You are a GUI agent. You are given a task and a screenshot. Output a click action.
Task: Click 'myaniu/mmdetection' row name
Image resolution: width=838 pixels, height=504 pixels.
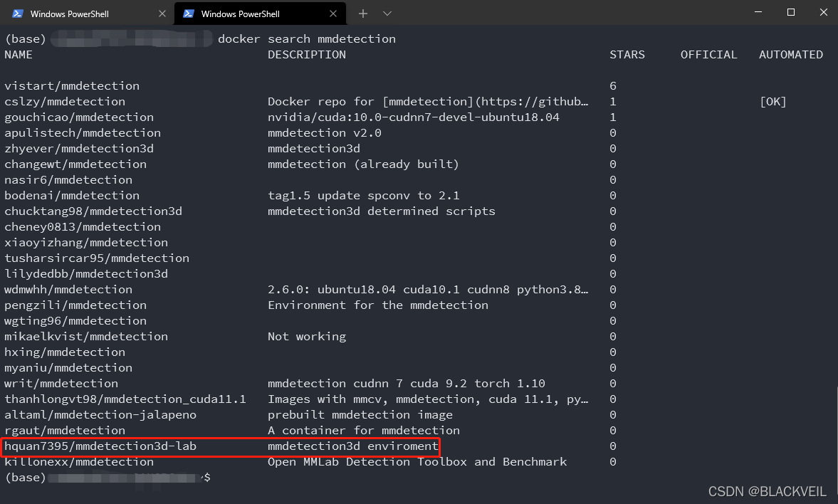(x=68, y=368)
